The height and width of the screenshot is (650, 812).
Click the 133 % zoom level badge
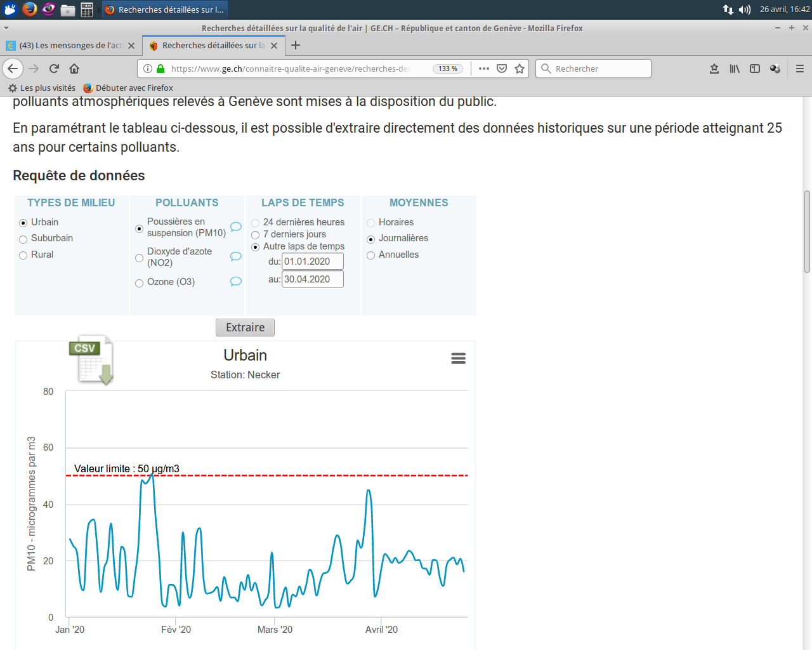pos(448,69)
